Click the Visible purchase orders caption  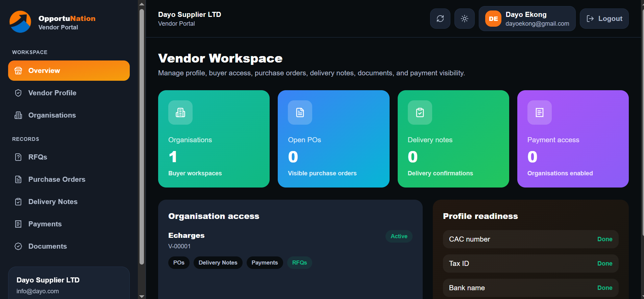(322, 173)
